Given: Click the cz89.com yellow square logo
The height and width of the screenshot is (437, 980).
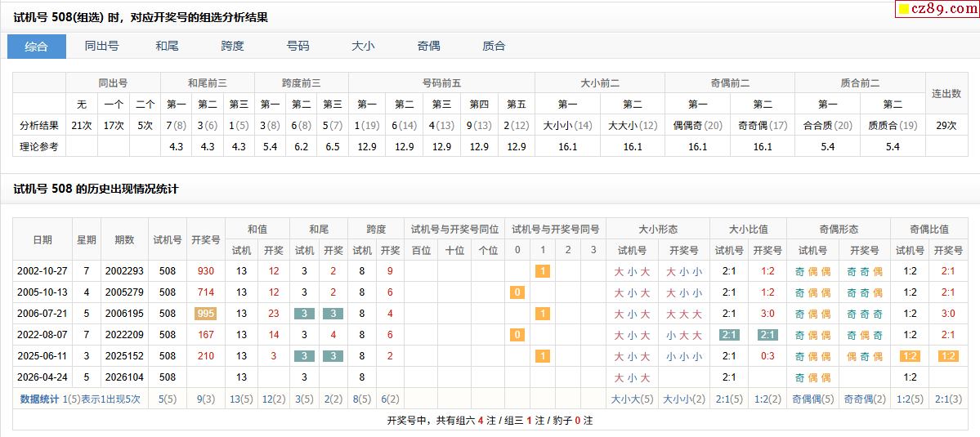Looking at the screenshot, I should [x=903, y=10].
